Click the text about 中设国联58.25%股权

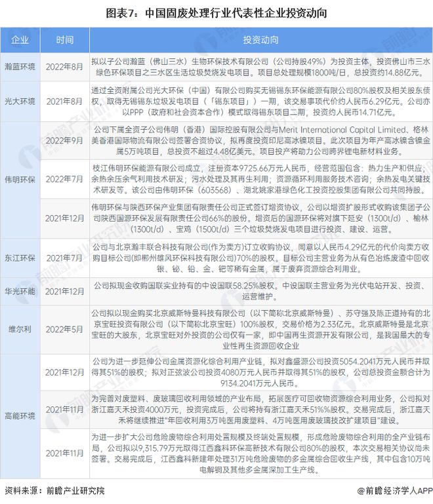point(261,291)
